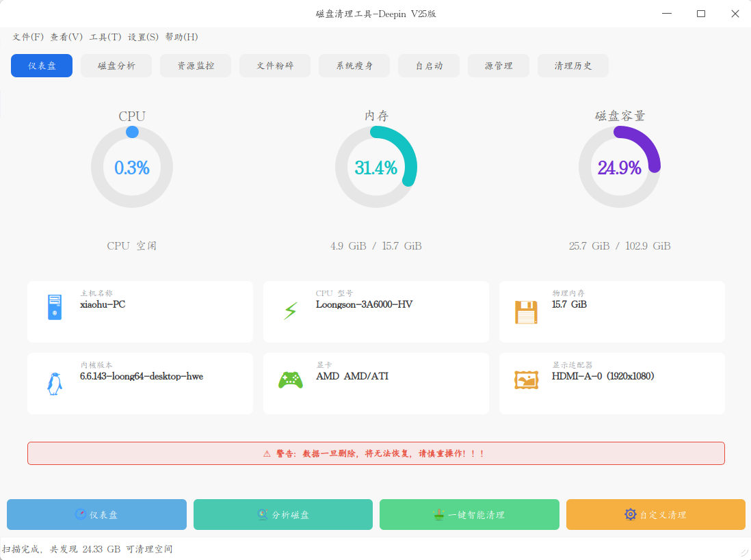Open the 设置(S) menu
The height and width of the screenshot is (560, 751).
[143, 37]
